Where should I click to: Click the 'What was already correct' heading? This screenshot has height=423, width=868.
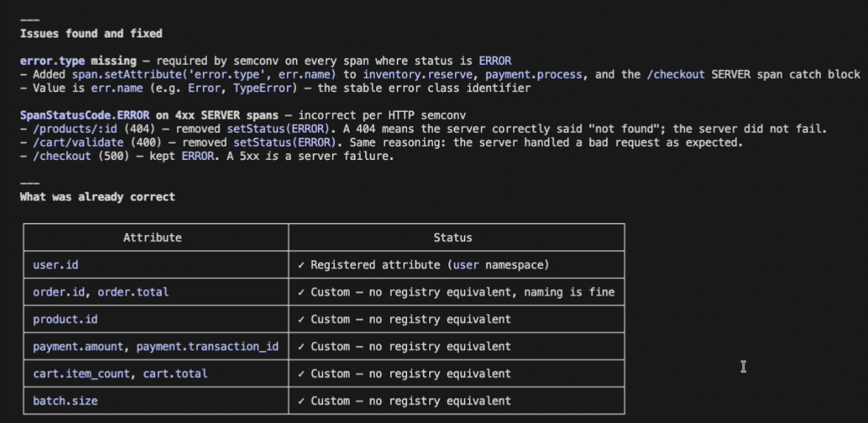click(97, 197)
